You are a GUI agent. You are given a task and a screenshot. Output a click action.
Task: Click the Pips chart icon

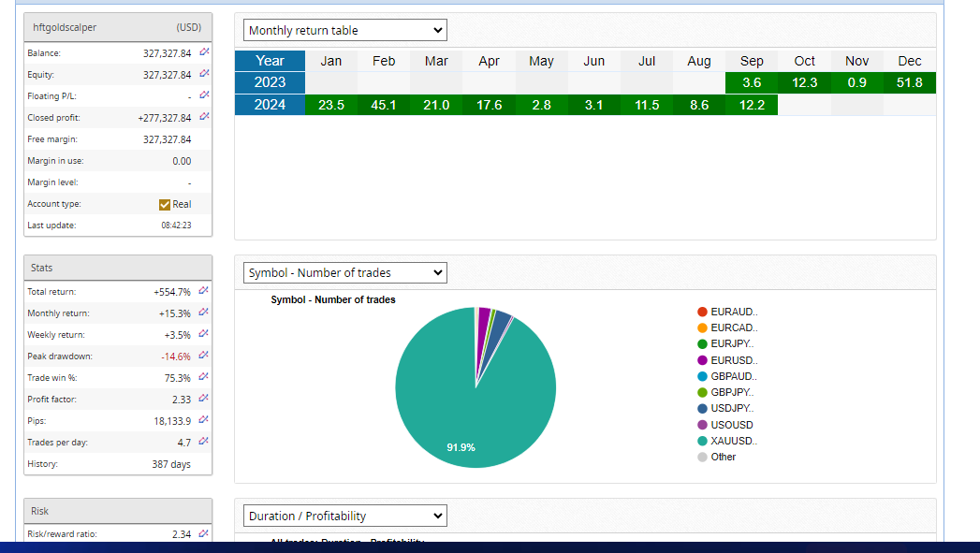pos(204,421)
